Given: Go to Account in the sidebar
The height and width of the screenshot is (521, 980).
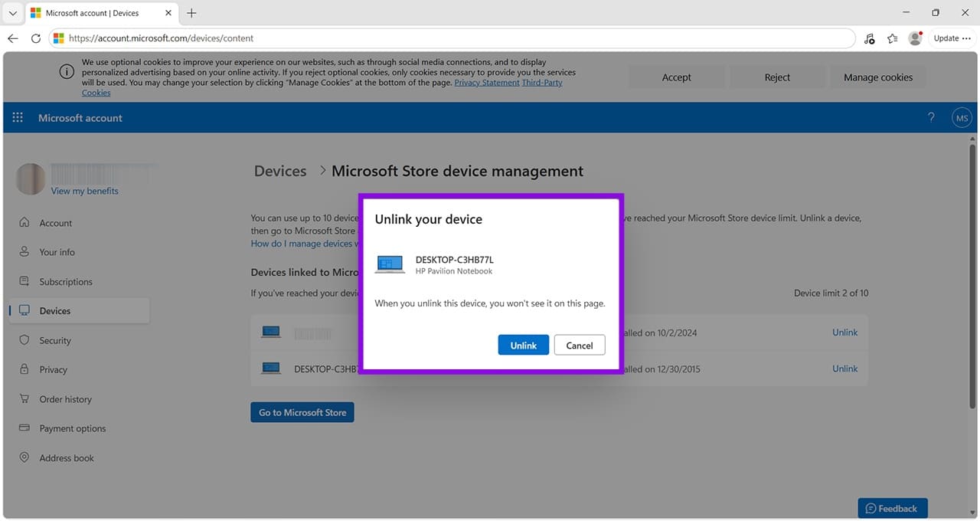Looking at the screenshot, I should click(56, 223).
